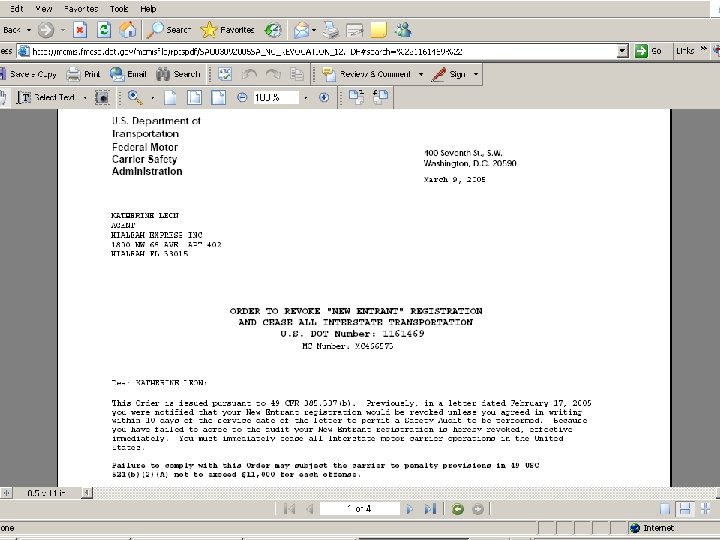This screenshot has width=720, height=540.
Task: Open the Edit menu
Action: [17, 9]
